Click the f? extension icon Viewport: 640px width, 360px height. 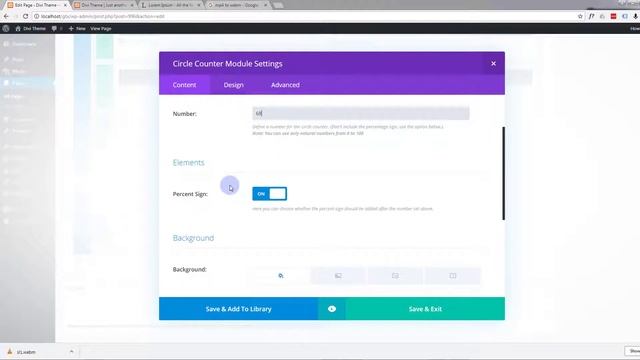[591, 16]
